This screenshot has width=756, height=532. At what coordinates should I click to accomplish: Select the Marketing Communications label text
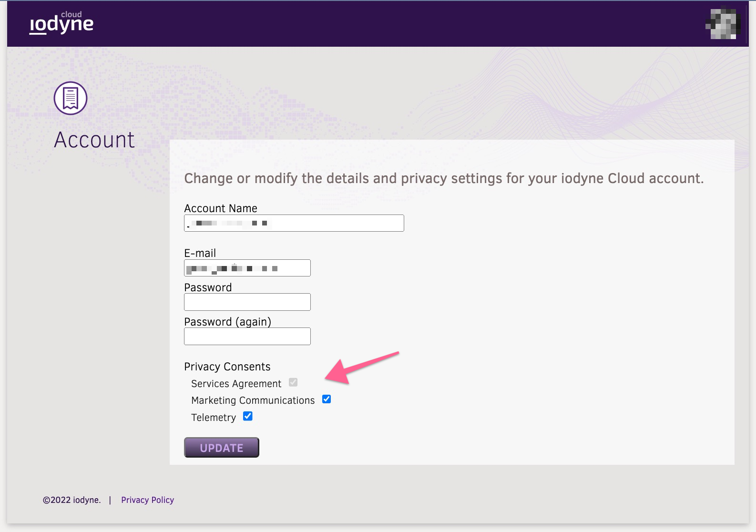253,400
